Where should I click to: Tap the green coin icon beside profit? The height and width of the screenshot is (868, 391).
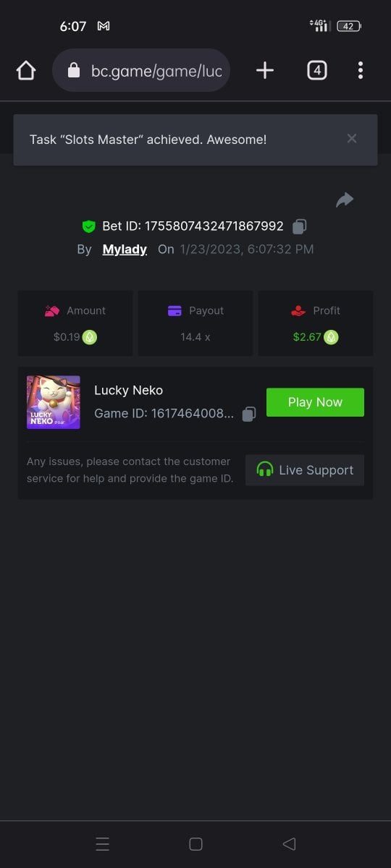(x=331, y=337)
